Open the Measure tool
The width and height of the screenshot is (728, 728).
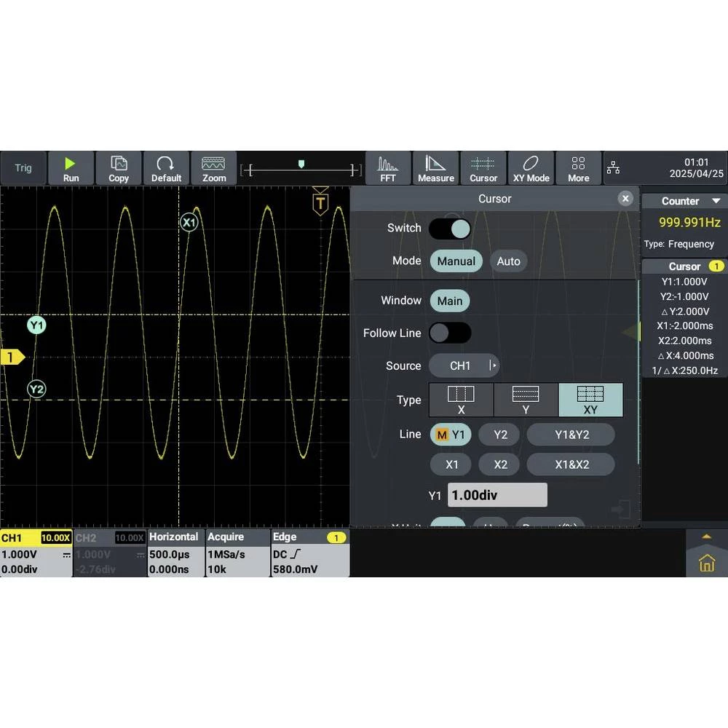435,168
